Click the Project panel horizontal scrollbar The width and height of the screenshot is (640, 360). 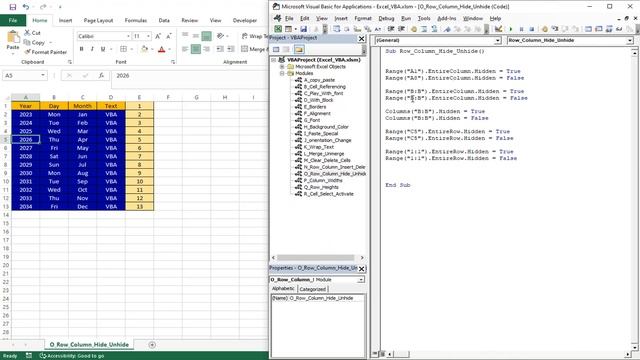pyautogui.click(x=316, y=258)
